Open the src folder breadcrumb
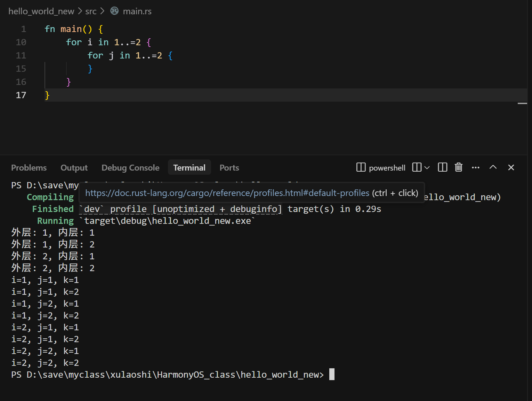 [x=91, y=11]
